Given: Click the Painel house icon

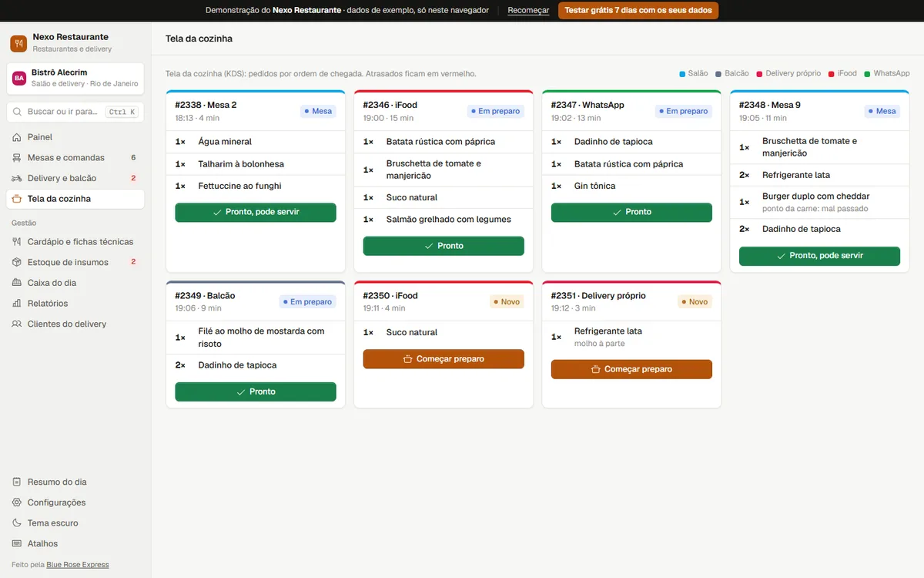Looking at the screenshot, I should (17, 137).
